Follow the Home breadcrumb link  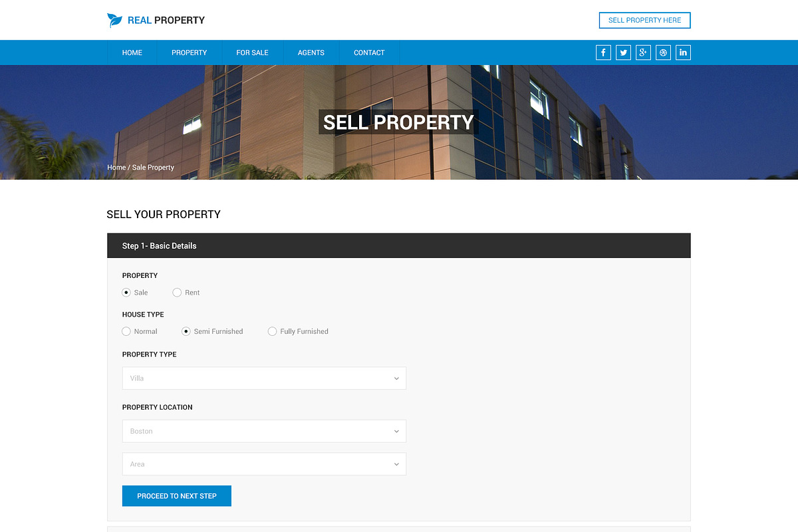[x=116, y=168]
